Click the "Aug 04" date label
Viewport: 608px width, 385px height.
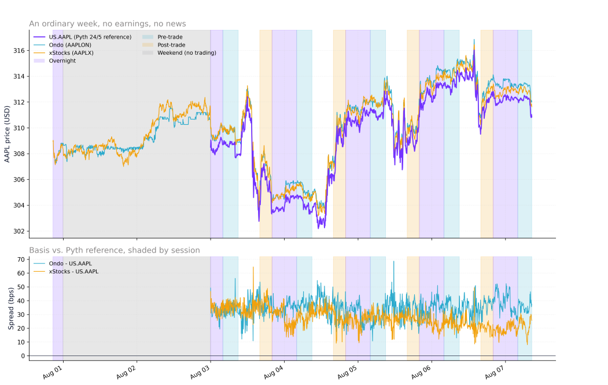click(x=273, y=372)
